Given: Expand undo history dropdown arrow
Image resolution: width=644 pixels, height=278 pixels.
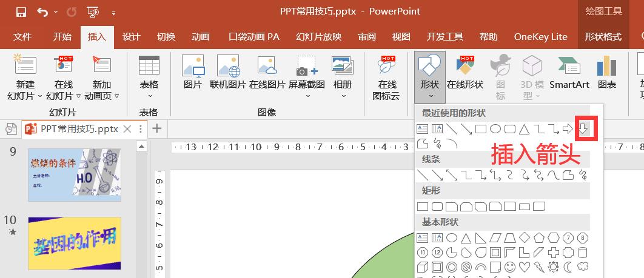Looking at the screenshot, I should tap(56, 12).
